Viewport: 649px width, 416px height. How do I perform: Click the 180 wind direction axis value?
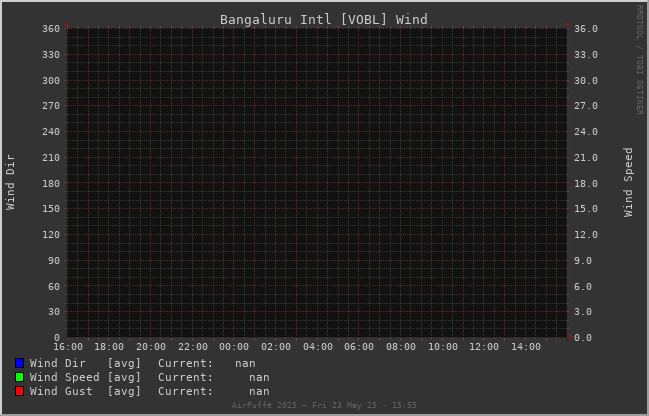click(51, 183)
